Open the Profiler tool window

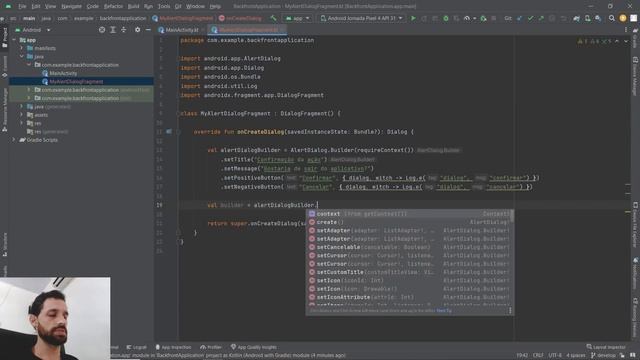pyautogui.click(x=211, y=347)
